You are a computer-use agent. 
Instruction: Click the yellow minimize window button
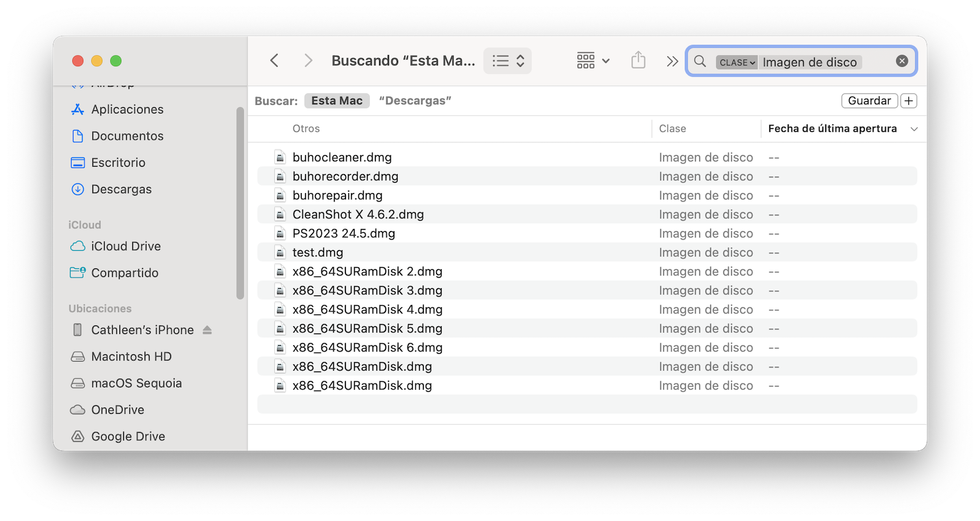[x=97, y=61]
